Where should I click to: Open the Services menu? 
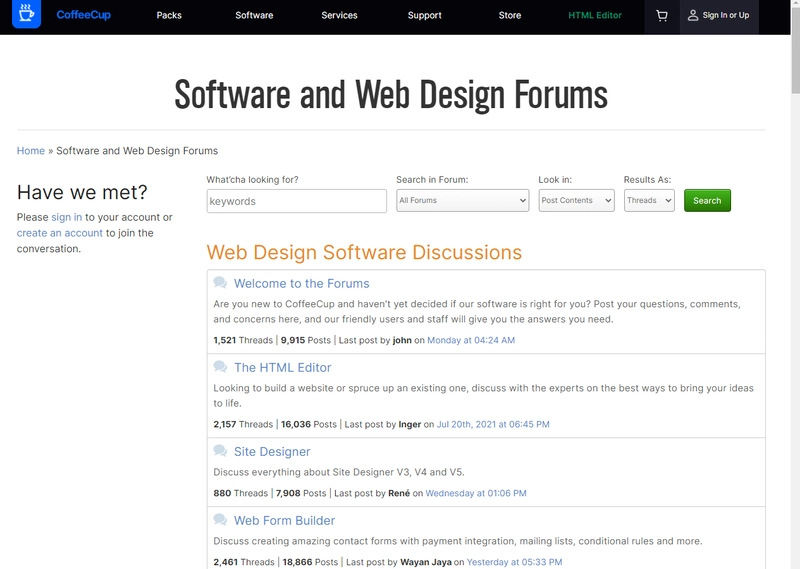click(x=339, y=15)
